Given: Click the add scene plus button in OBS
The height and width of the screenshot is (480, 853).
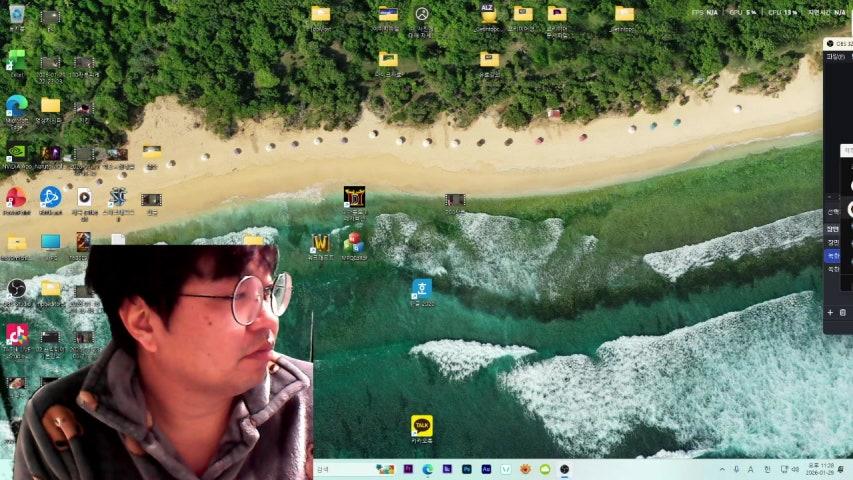Looking at the screenshot, I should 830,313.
